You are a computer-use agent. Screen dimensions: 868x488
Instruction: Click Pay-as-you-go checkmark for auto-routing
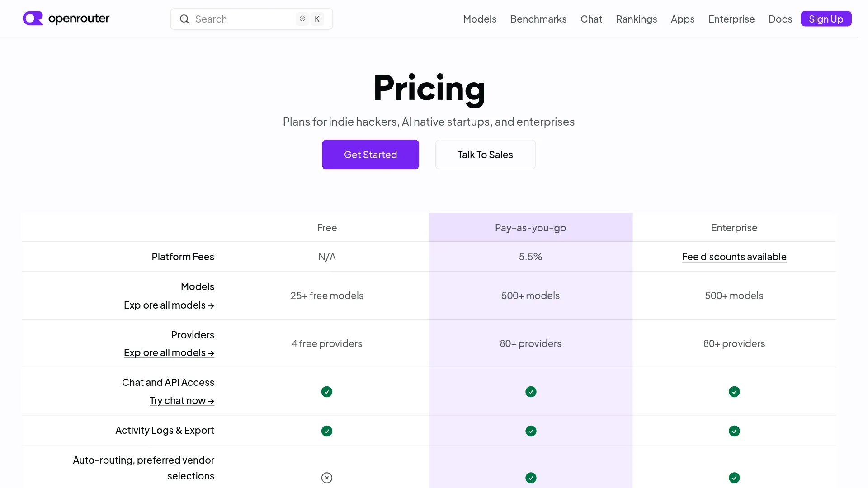(x=531, y=478)
